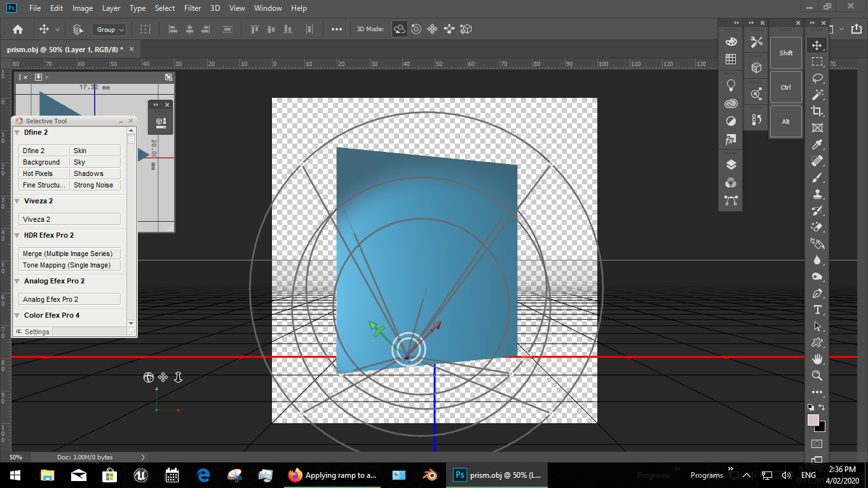Click the foreground color swatch

pos(813,420)
